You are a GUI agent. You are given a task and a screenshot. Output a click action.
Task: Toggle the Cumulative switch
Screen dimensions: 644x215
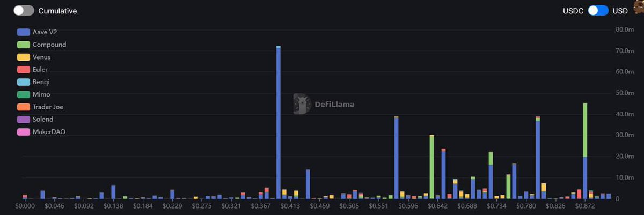coord(24,11)
